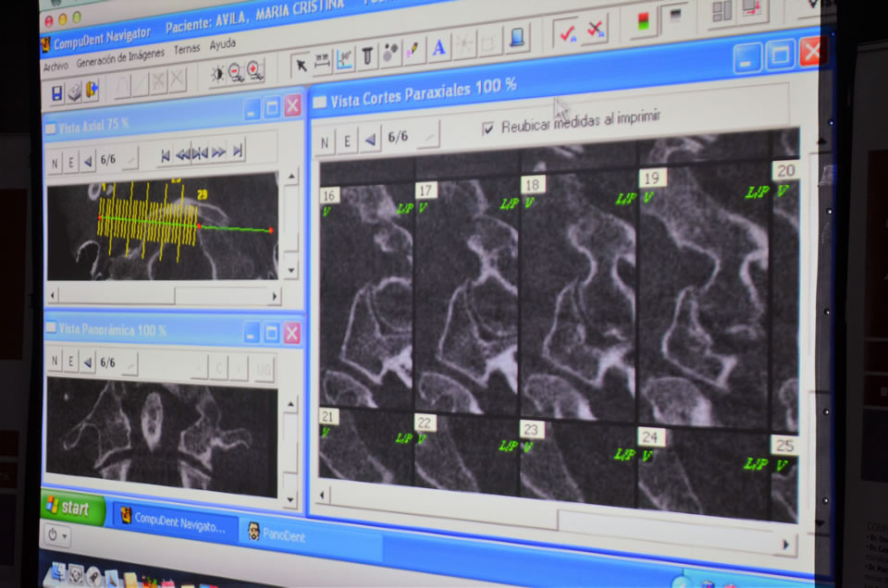Viewport: 888px width, 588px height.
Task: Click paraxial slice number 17 label
Action: coord(425,190)
